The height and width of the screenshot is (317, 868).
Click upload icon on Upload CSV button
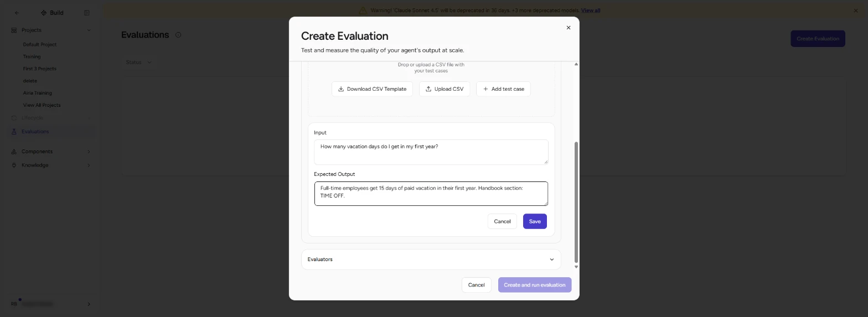428,89
